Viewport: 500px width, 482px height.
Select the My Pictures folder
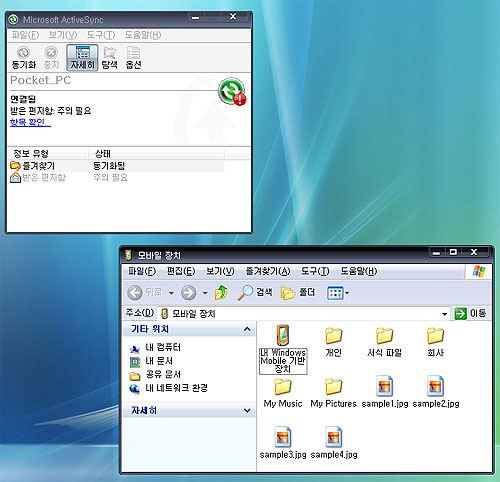point(334,393)
